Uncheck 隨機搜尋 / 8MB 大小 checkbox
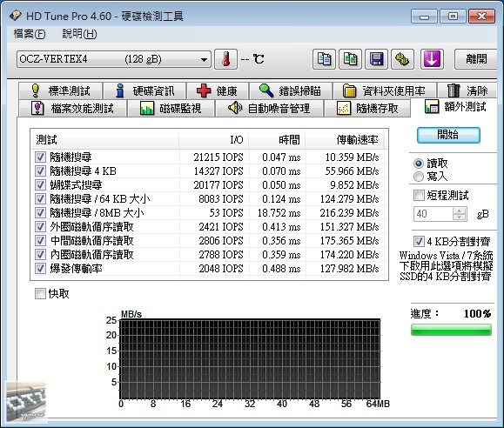 tap(40, 213)
